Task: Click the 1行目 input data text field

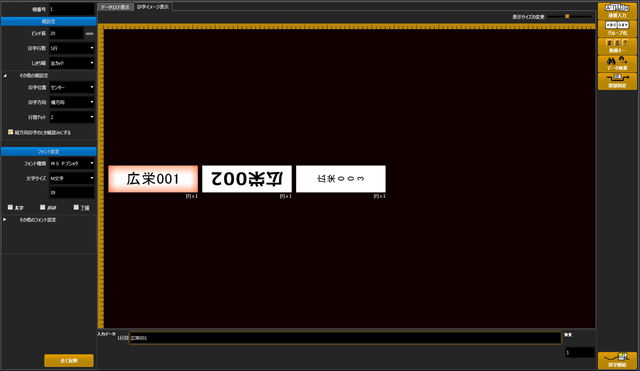Action: 345,338
